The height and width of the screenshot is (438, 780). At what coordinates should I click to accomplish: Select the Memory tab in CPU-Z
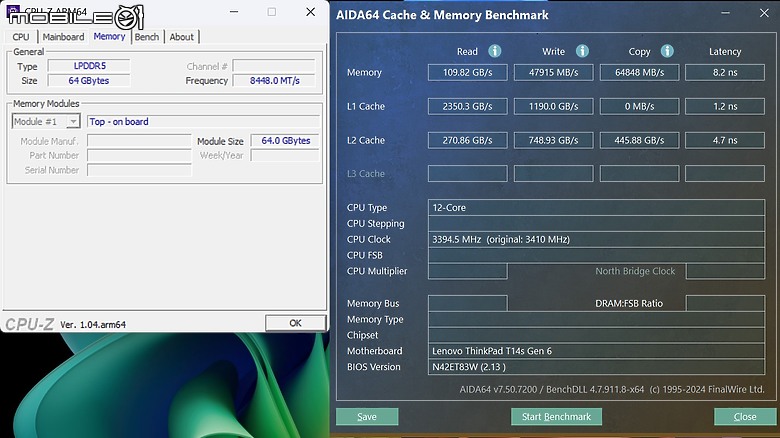tap(109, 36)
